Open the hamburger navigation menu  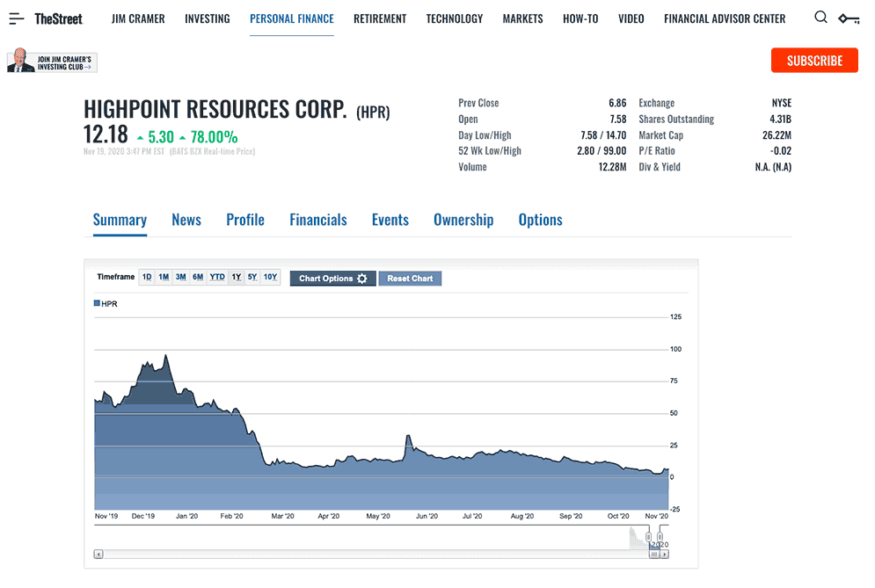click(17, 19)
